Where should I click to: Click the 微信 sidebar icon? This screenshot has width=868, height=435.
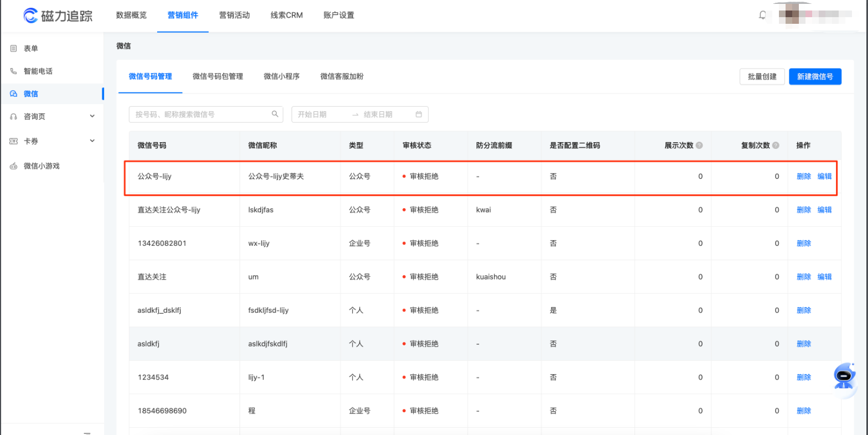[14, 94]
